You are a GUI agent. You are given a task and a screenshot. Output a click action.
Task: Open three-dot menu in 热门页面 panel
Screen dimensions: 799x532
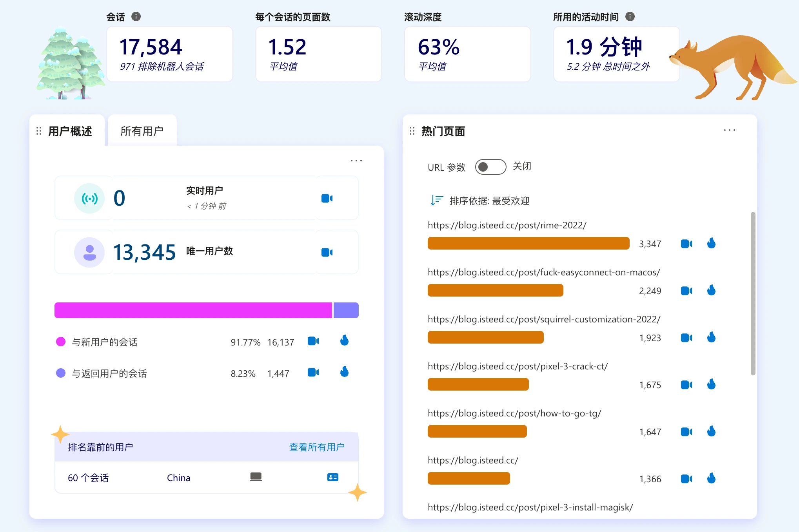(729, 130)
